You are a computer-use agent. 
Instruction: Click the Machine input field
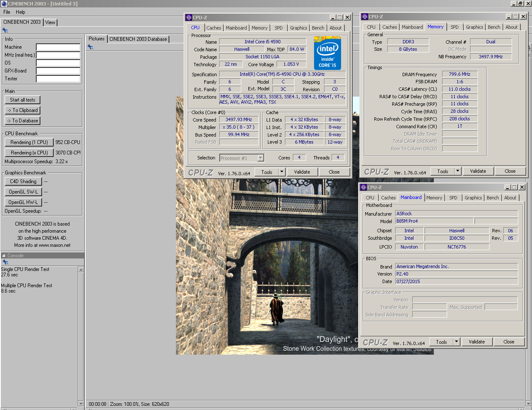(58, 47)
